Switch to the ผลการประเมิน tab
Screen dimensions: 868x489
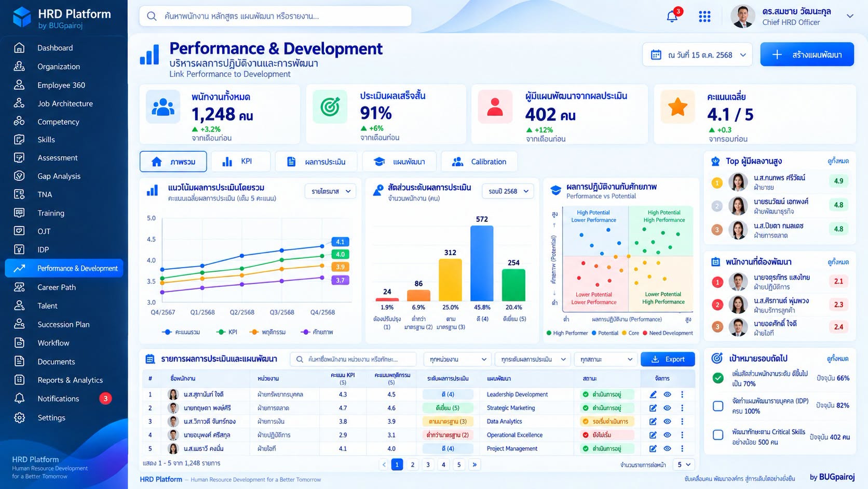(317, 162)
